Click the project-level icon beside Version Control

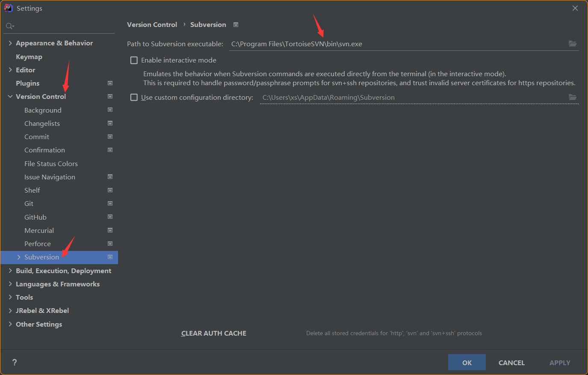[110, 96]
